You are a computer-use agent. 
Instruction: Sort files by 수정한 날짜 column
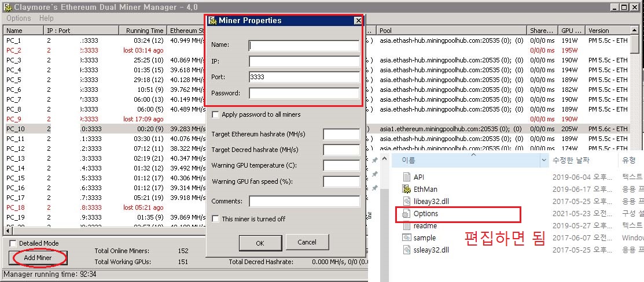(571, 160)
